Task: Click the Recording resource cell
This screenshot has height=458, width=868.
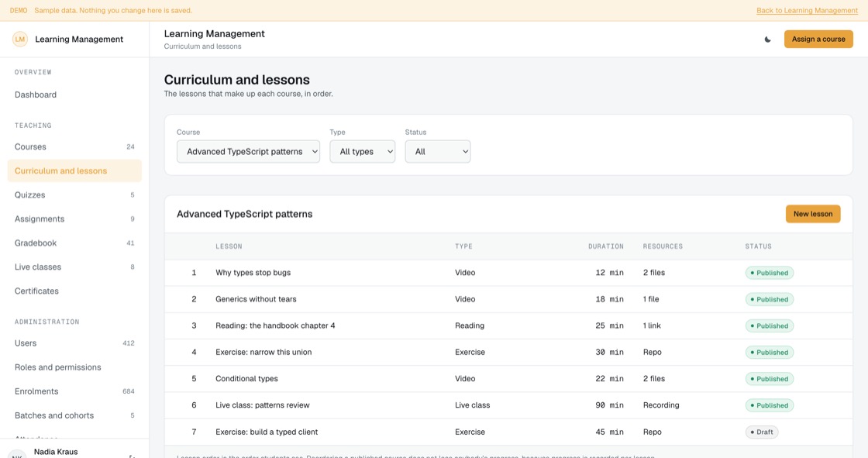Action: pos(661,405)
